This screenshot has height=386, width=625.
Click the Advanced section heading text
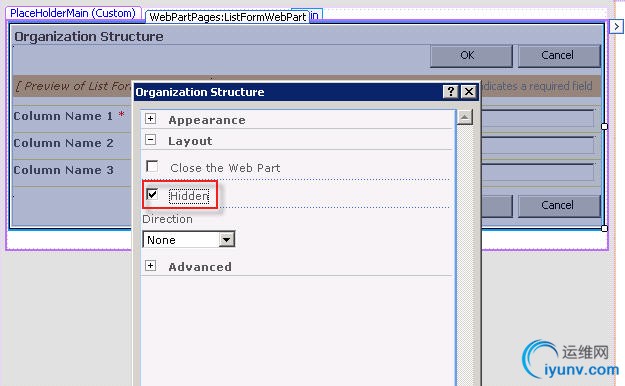pyautogui.click(x=200, y=267)
